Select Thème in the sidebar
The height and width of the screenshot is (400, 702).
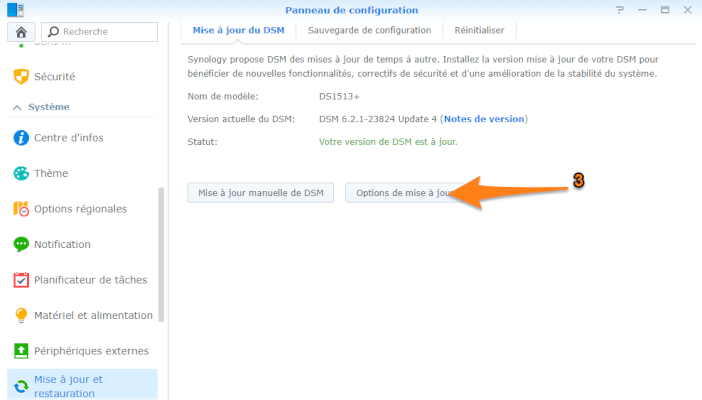tap(82, 173)
